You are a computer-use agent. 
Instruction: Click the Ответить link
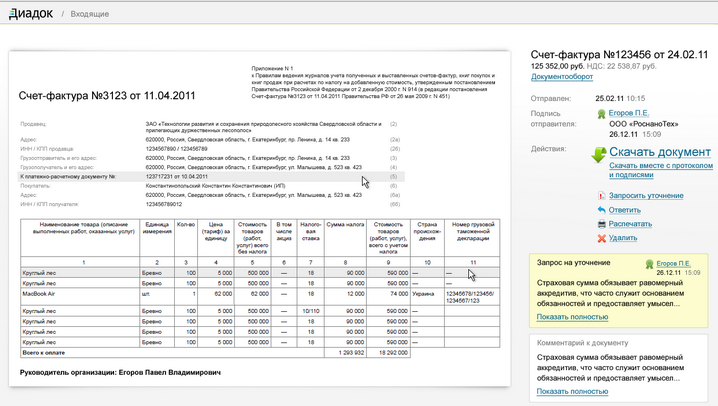coord(624,210)
